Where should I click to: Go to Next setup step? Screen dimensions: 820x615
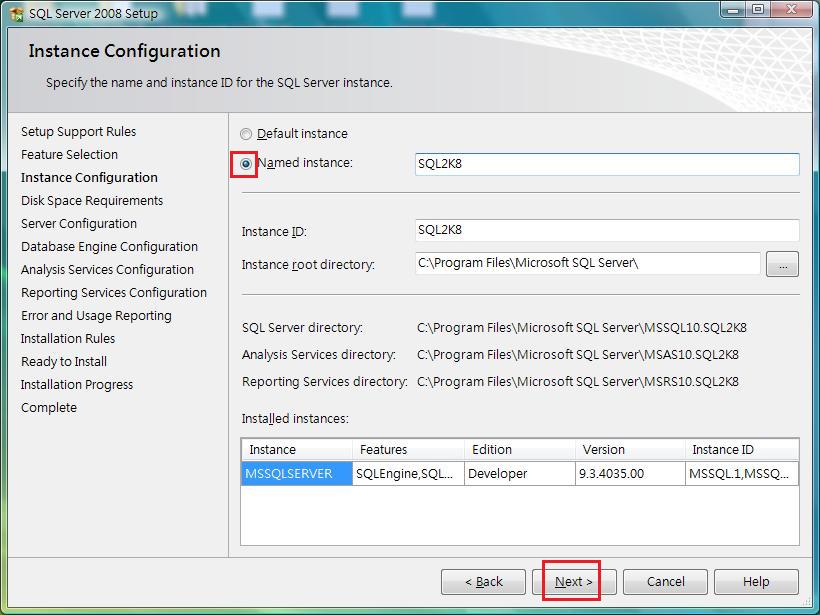coord(574,582)
